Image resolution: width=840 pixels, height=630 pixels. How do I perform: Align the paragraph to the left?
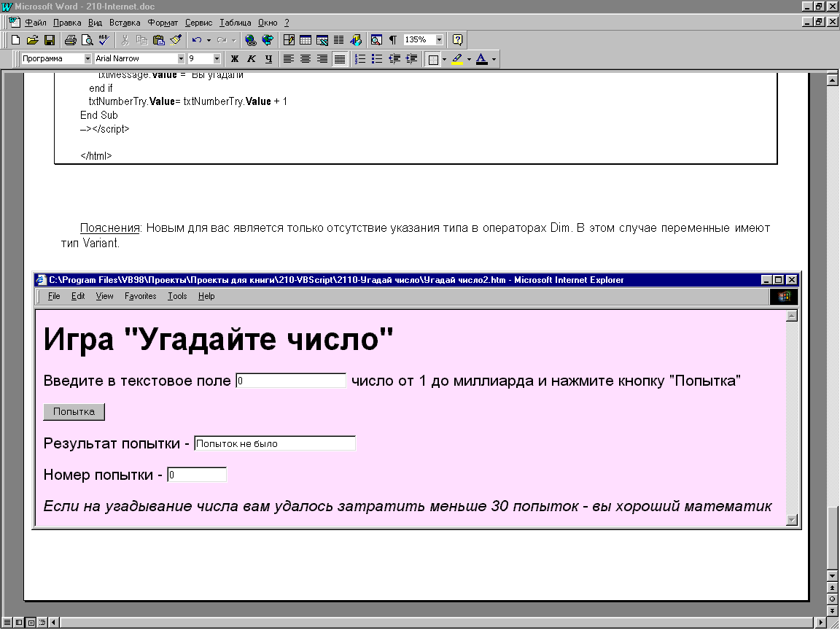click(x=288, y=59)
